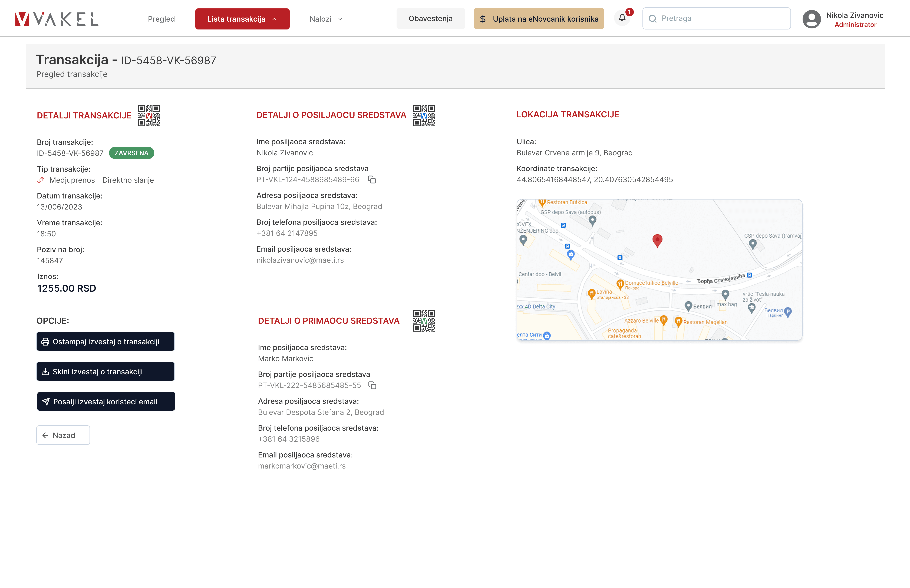Click Ostampaj izvestaj o transakciji button

point(105,341)
